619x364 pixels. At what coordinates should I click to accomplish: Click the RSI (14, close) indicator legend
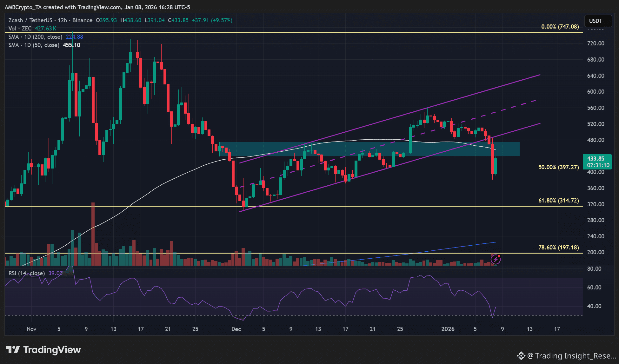tap(26, 273)
